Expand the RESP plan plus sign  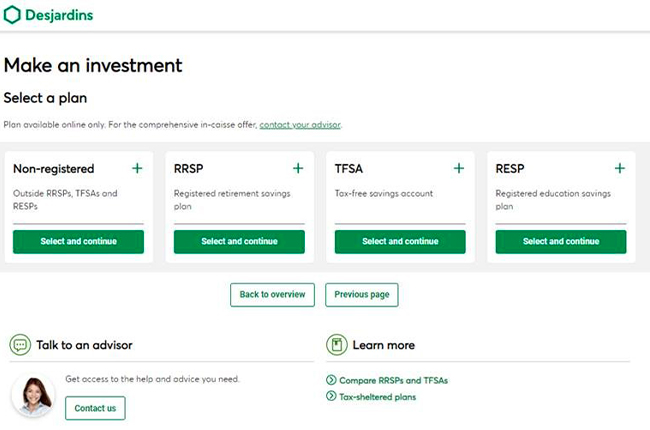620,169
